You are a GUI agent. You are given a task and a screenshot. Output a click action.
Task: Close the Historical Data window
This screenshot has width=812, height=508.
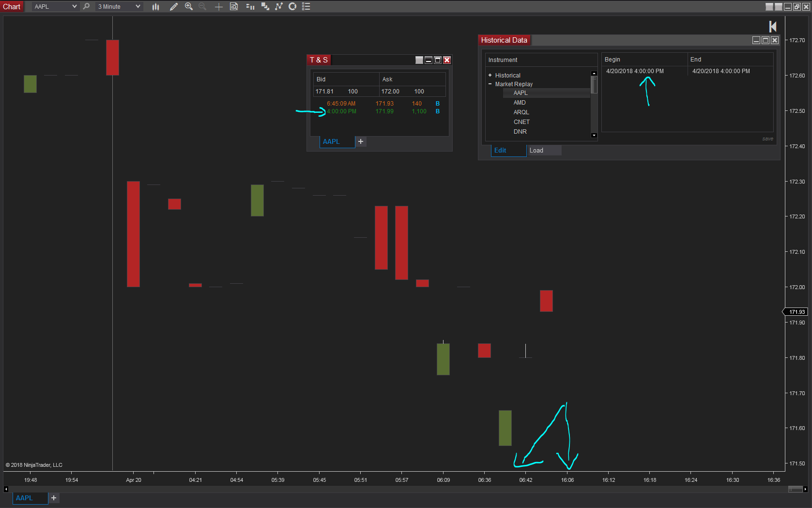(x=775, y=40)
